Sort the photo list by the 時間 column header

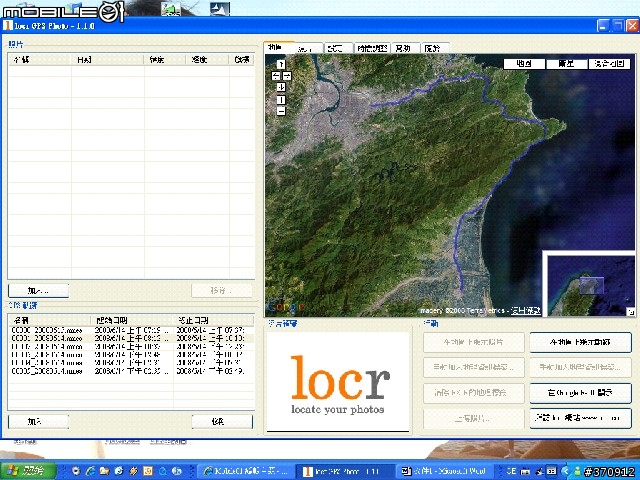coord(108,60)
